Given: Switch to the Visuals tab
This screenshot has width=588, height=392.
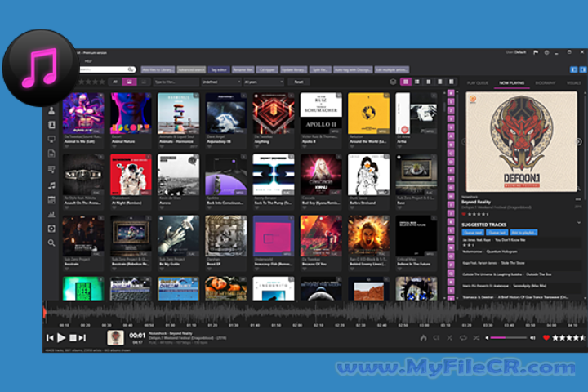Looking at the screenshot, I should (573, 83).
